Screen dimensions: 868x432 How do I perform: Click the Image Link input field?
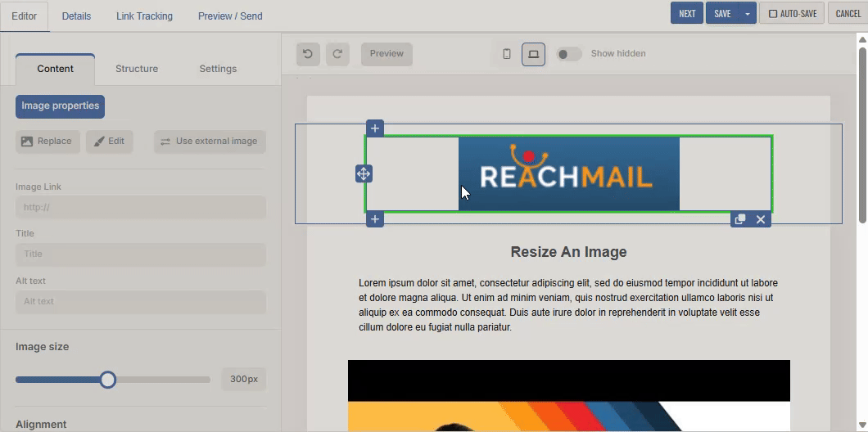click(141, 208)
